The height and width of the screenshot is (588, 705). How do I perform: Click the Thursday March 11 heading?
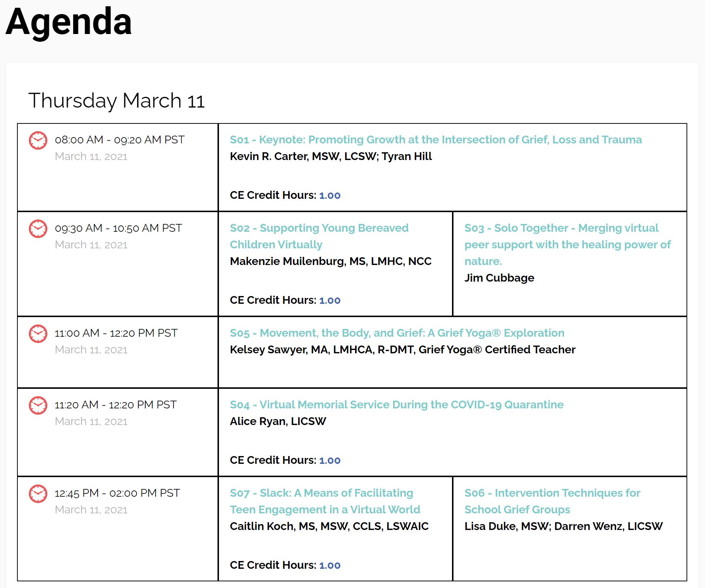coord(117,101)
